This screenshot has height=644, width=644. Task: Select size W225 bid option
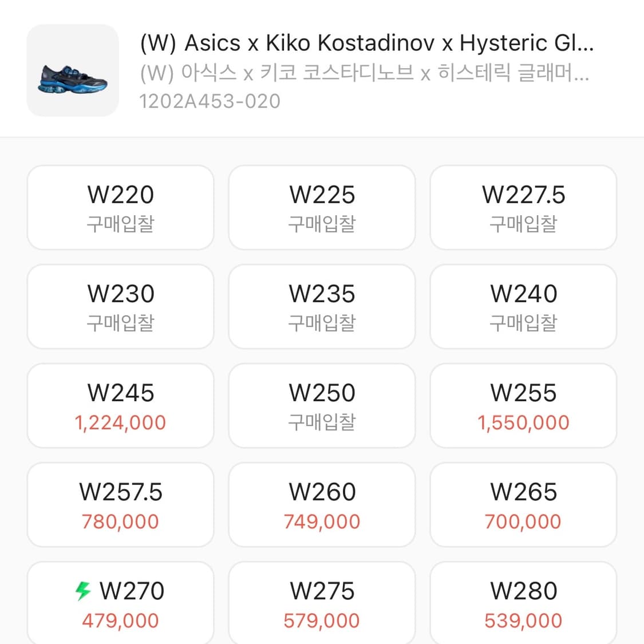point(322,207)
